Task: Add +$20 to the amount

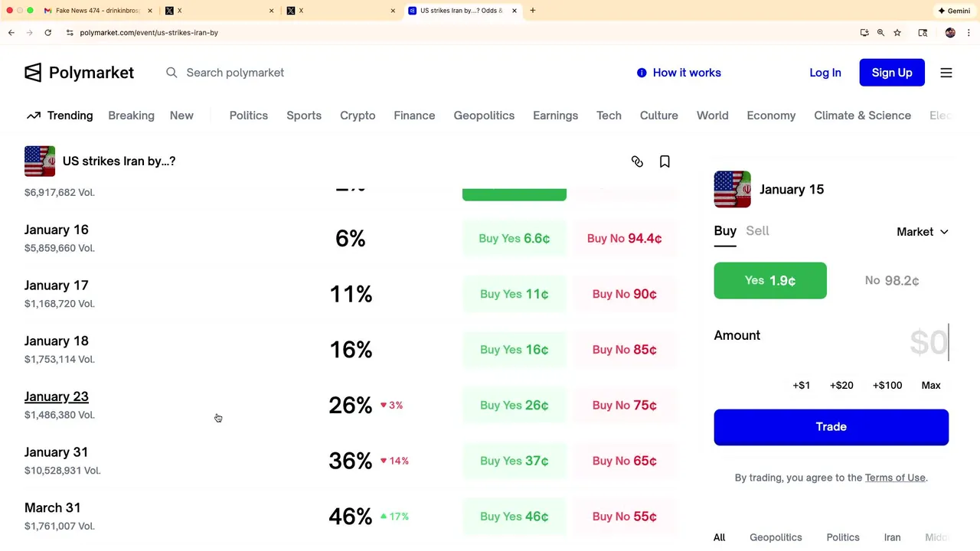Action: point(841,385)
